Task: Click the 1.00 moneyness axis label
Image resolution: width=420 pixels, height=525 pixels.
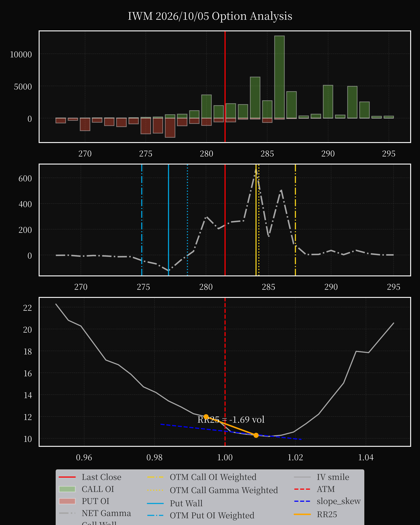Action: tap(225, 458)
